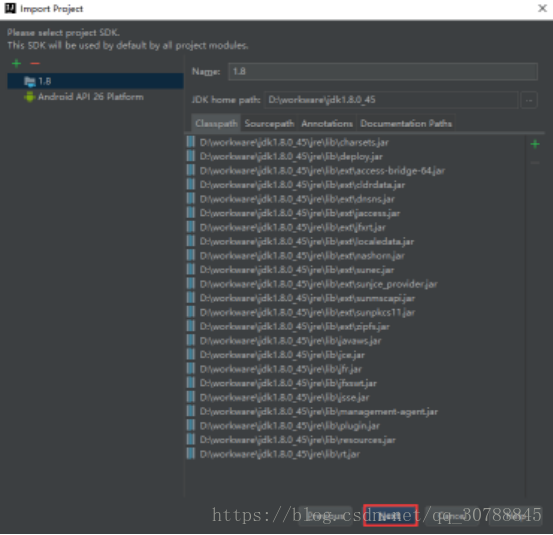Click the Android robot platform icon

[x=30, y=97]
